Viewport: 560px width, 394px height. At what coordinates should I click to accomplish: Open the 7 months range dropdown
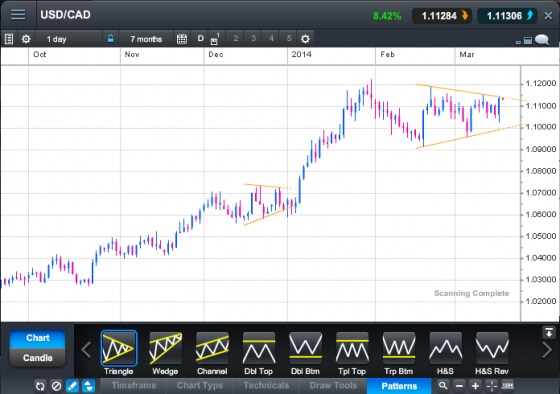pyautogui.click(x=146, y=39)
